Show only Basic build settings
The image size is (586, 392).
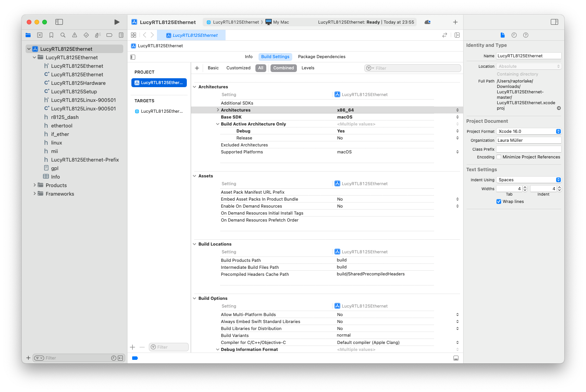click(213, 68)
